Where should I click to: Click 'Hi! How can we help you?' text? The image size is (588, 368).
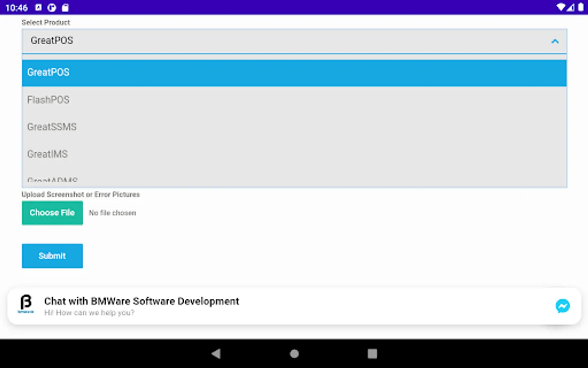pyautogui.click(x=89, y=313)
